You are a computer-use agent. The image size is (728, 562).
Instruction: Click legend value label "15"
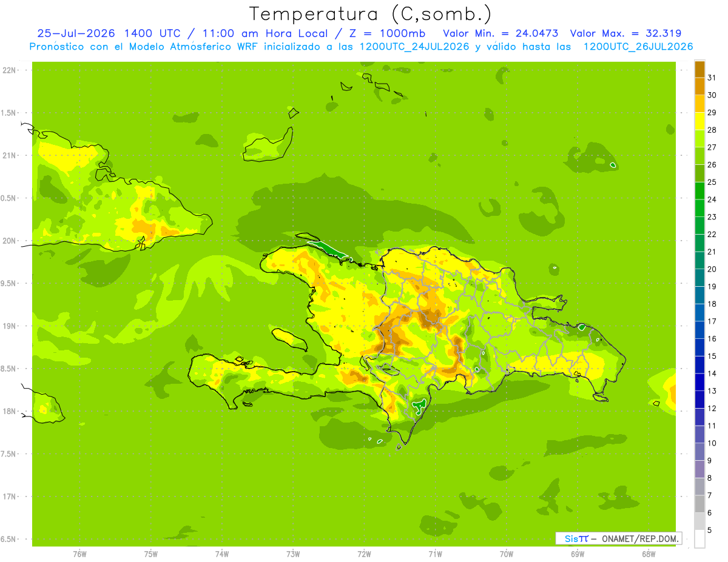tap(712, 356)
